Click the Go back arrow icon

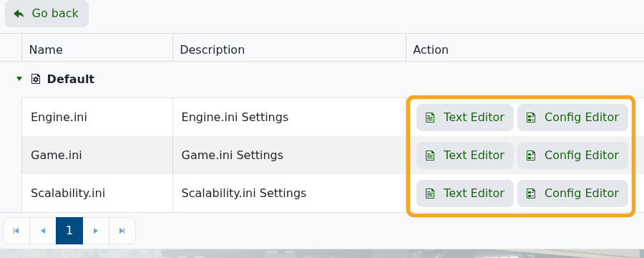pos(19,14)
